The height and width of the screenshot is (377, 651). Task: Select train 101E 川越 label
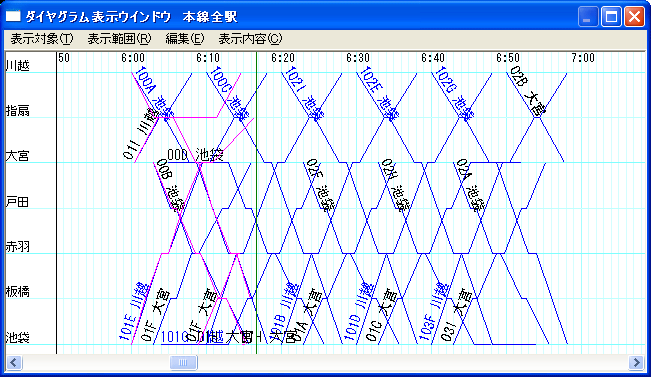point(134,311)
